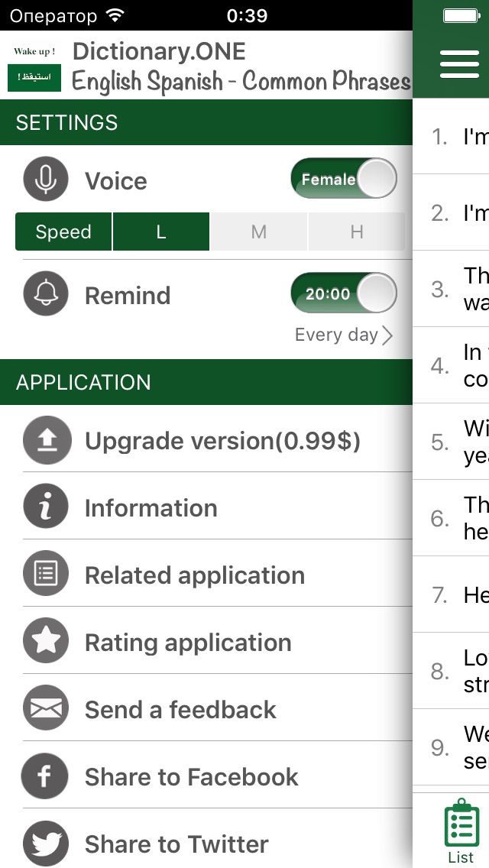Select phrase row number 9
Screen dimensions: 489x868
451,747
